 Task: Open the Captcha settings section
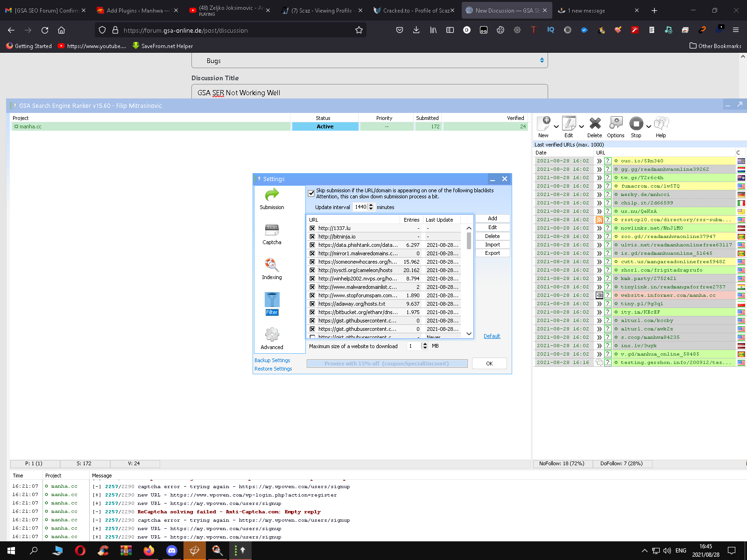272,234
